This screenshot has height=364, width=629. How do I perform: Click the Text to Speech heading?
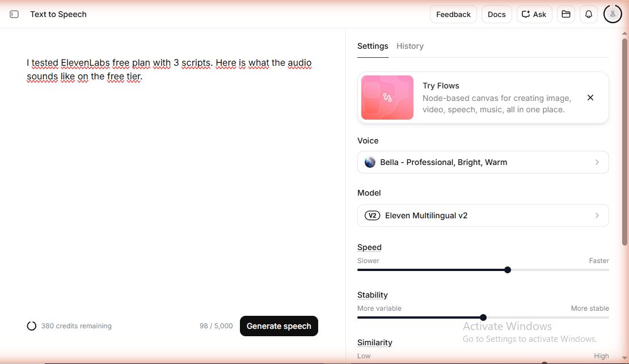click(58, 14)
